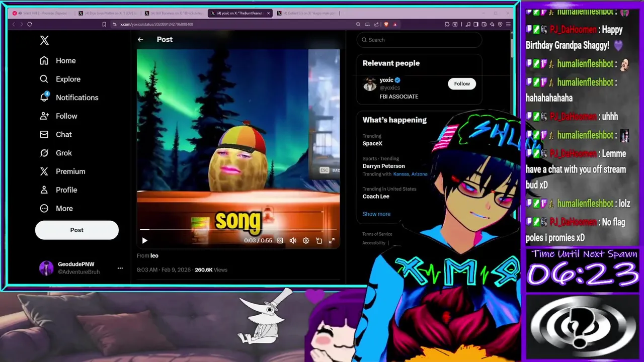Follow yoxic in Relevant people
Image resolution: width=644 pixels, height=362 pixels.
click(x=462, y=84)
